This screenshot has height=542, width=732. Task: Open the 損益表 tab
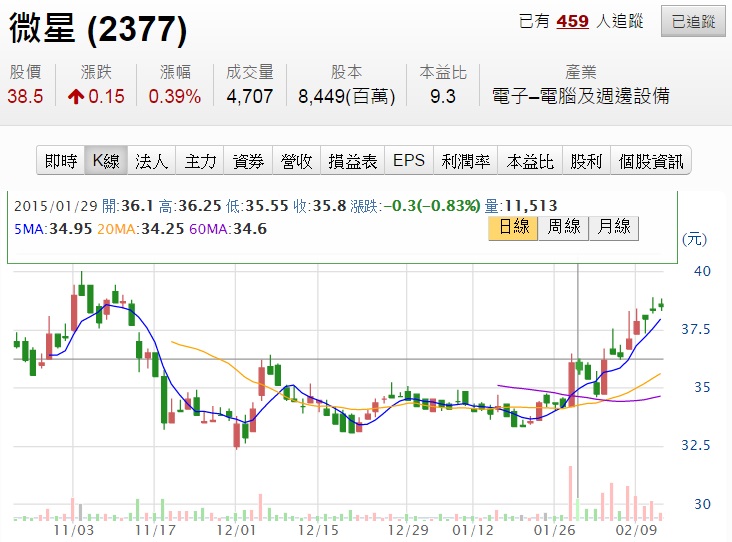tap(352, 161)
